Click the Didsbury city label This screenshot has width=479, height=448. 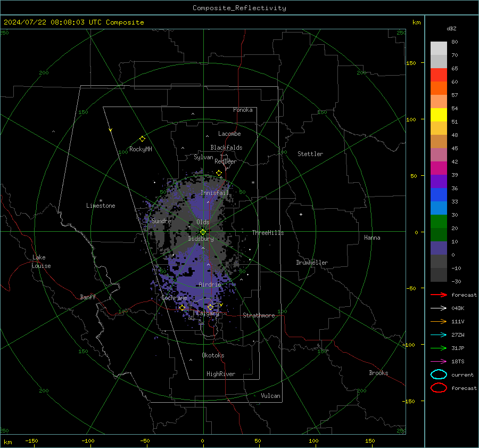201,239
